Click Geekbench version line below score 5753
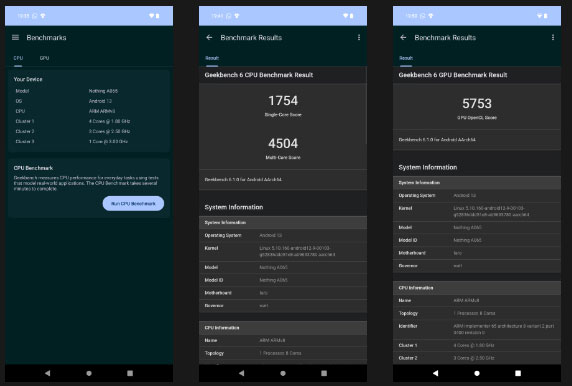572x386 pixels. (437, 140)
